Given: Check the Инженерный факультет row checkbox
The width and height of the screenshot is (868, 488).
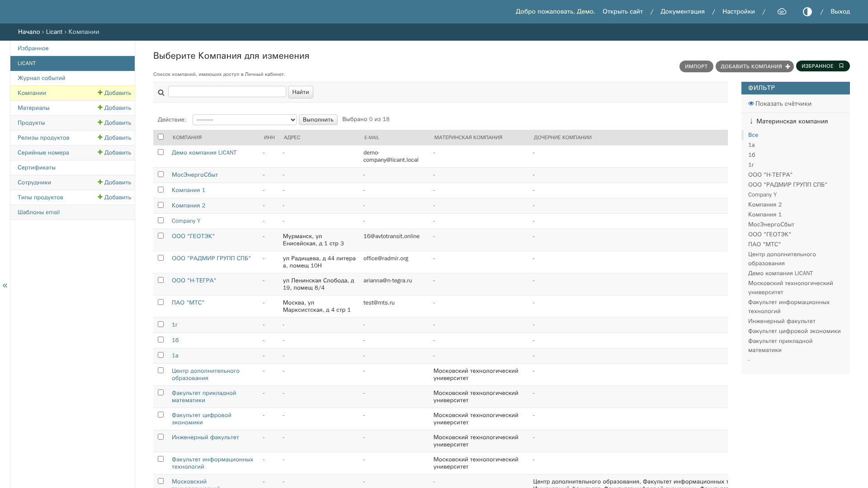Looking at the screenshot, I should 160,437.
